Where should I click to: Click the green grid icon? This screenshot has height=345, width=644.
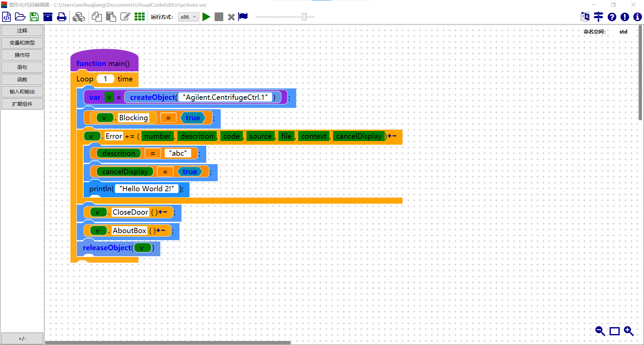(x=140, y=17)
